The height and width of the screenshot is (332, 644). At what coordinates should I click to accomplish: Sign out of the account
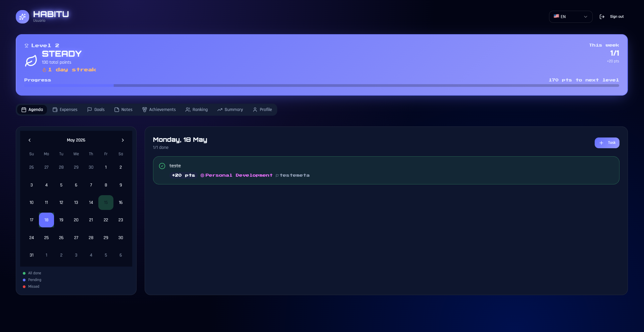[x=612, y=17]
